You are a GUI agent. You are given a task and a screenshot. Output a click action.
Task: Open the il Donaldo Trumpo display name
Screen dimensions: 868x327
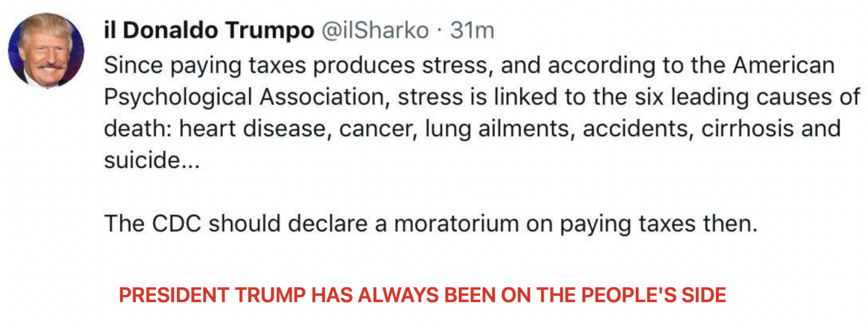pyautogui.click(x=208, y=31)
